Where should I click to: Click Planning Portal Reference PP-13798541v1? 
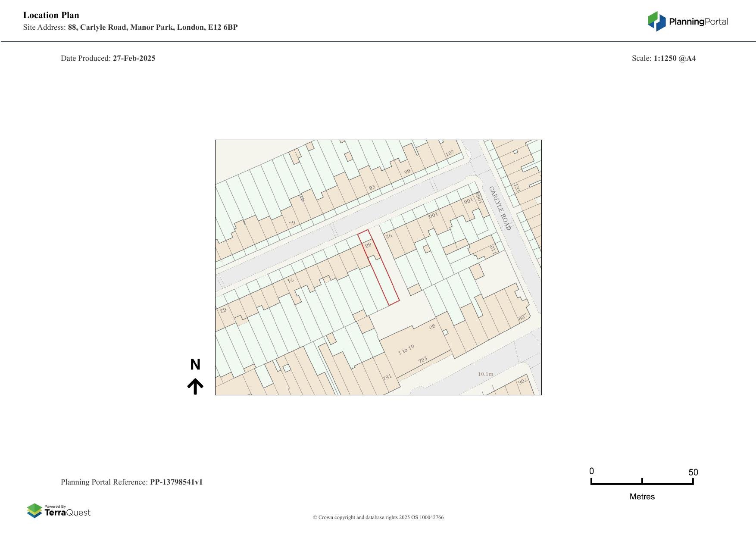point(131,482)
